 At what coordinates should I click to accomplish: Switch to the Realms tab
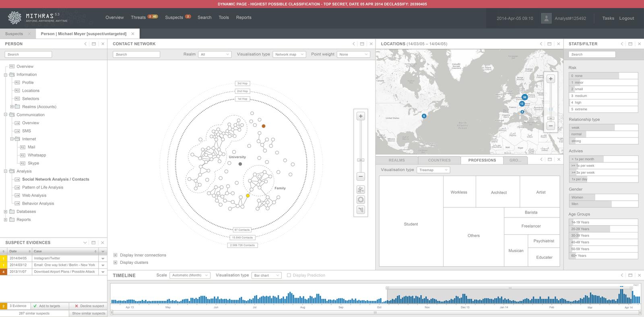pyautogui.click(x=396, y=160)
